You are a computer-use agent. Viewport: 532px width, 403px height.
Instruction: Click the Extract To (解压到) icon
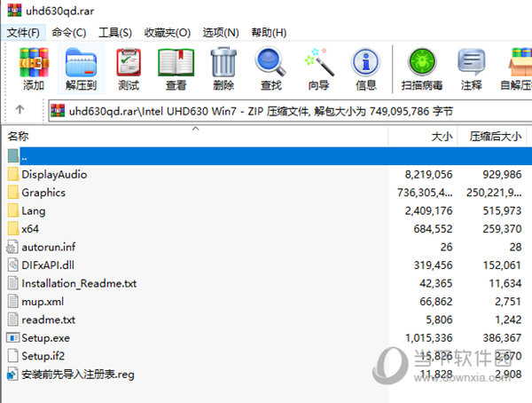81,62
